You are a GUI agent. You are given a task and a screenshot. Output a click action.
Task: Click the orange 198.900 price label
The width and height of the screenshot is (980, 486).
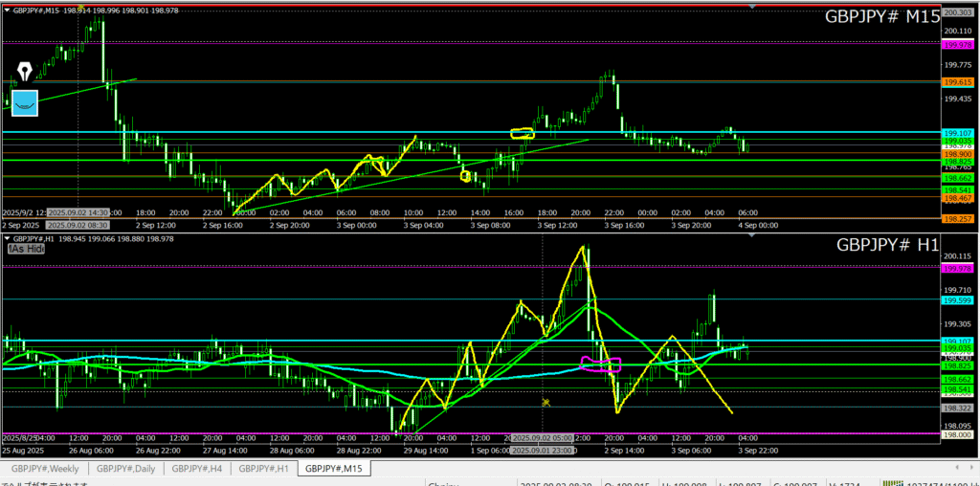pos(957,154)
